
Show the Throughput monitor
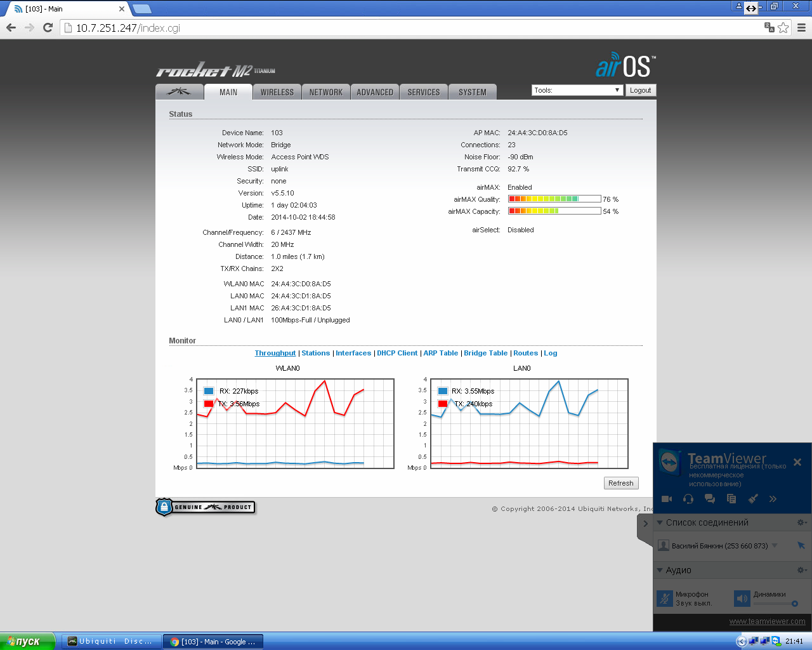275,353
